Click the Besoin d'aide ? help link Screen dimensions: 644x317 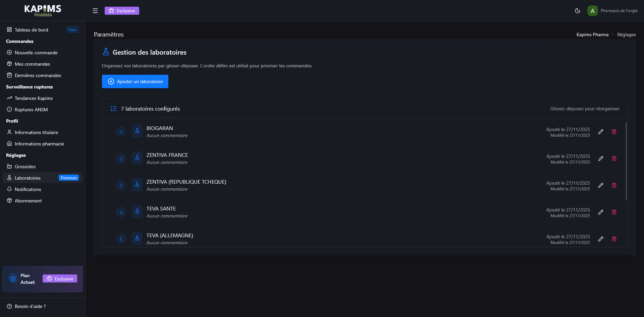point(30,306)
